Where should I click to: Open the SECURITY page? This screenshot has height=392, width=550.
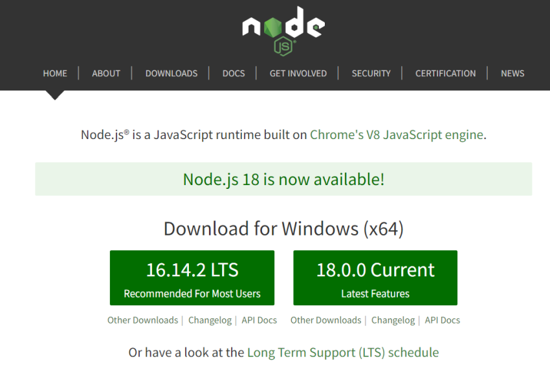click(371, 73)
